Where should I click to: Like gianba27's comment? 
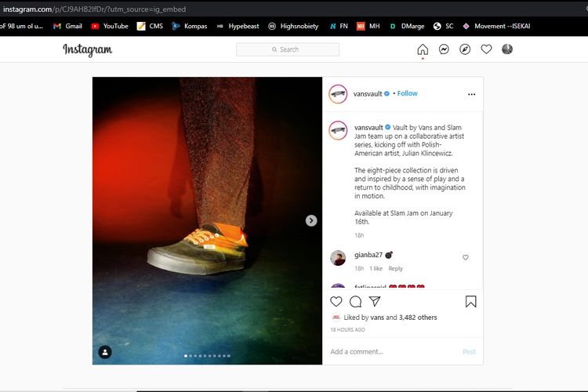coord(466,258)
